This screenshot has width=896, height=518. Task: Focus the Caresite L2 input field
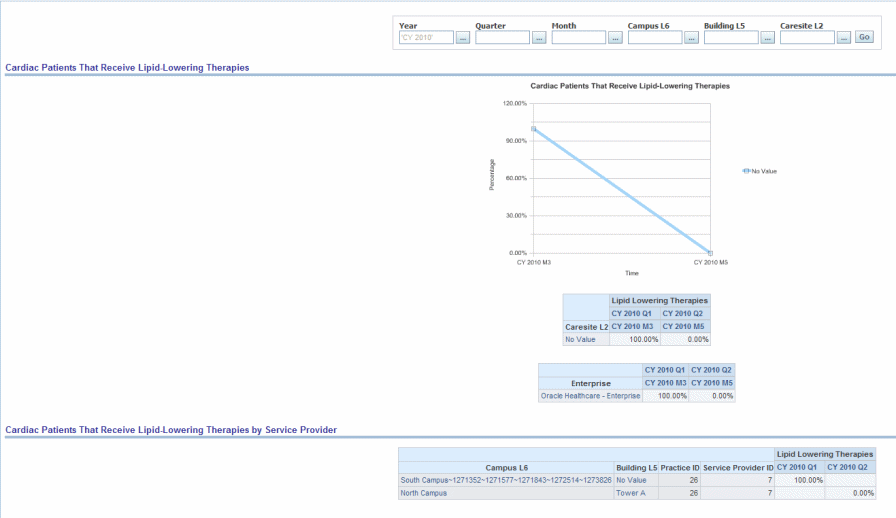pos(807,38)
